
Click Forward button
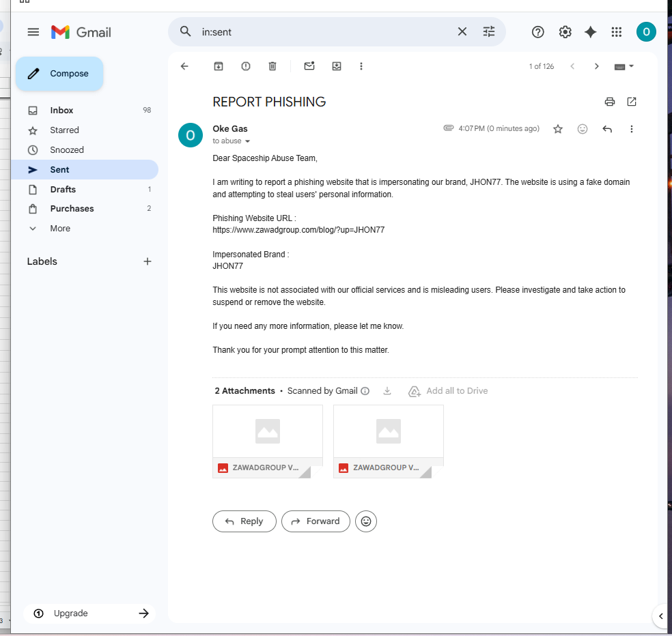pos(316,521)
